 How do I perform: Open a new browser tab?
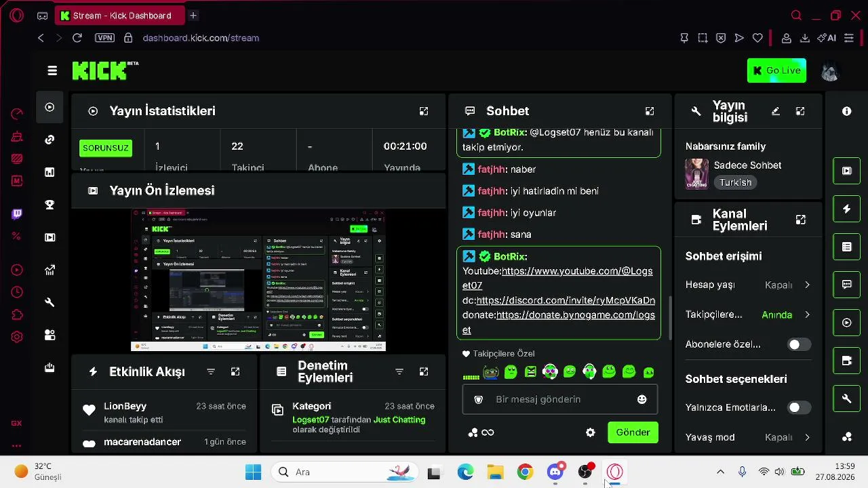tap(193, 16)
